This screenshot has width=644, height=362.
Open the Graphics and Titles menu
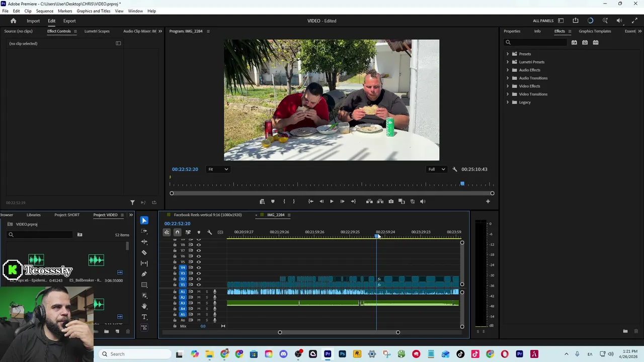[x=94, y=11]
